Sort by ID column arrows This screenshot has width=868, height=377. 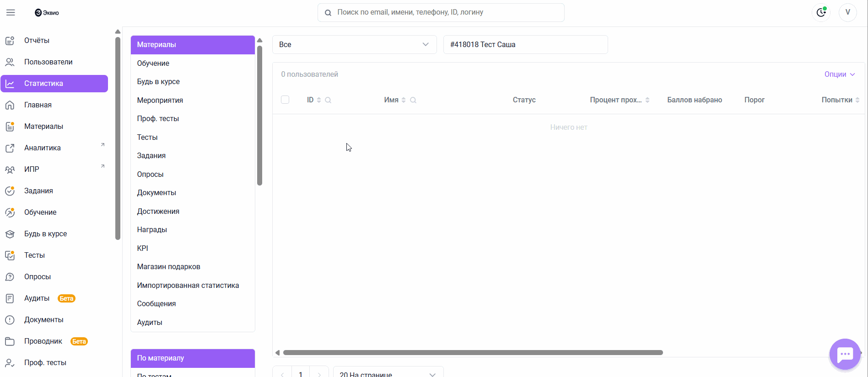(319, 100)
